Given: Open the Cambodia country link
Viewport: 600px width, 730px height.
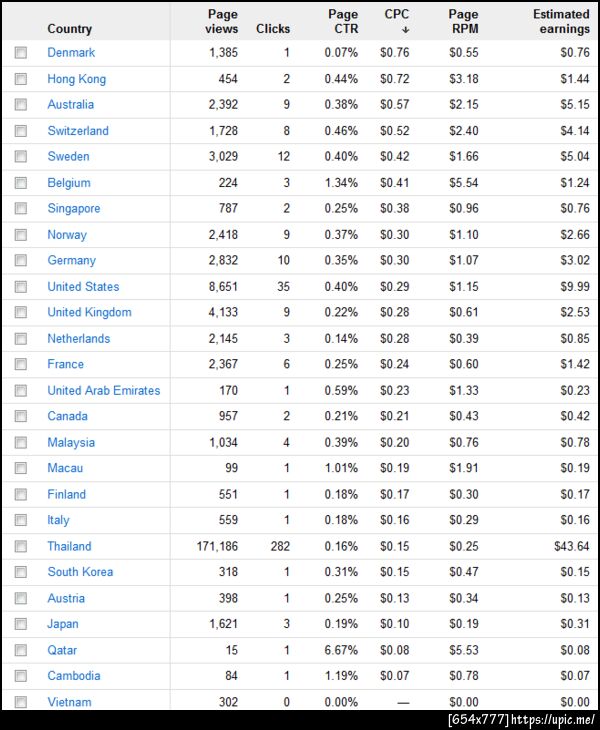Looking at the screenshot, I should (x=74, y=676).
